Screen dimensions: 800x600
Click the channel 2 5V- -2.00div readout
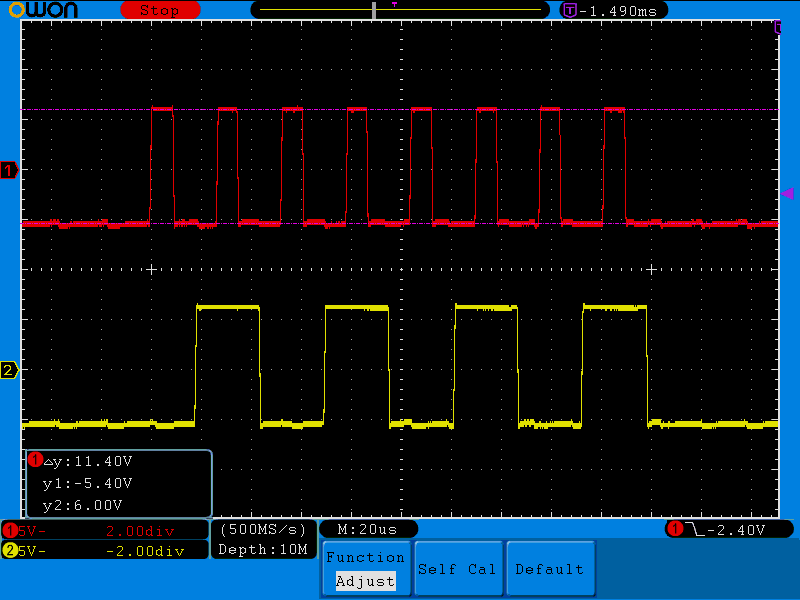[105, 551]
